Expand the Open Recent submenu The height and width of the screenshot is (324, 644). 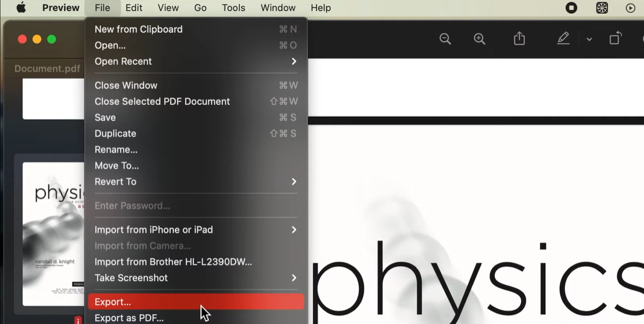(x=123, y=61)
